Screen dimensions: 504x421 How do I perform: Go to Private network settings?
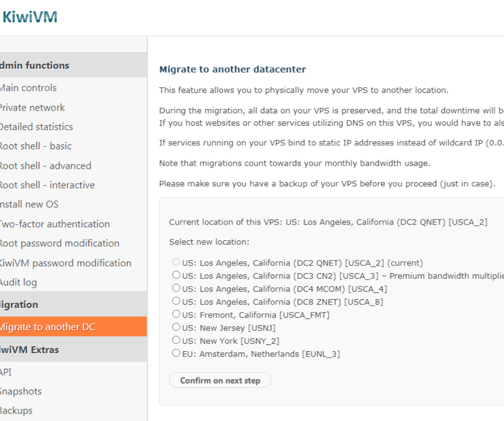tap(32, 108)
